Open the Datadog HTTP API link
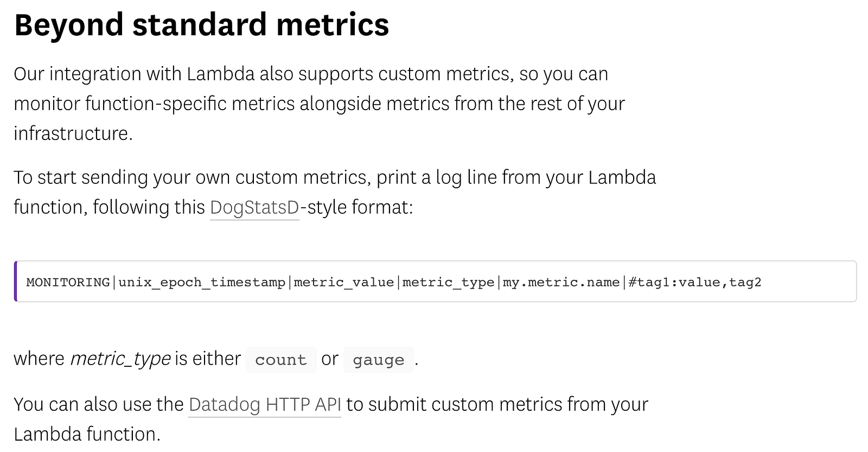868x452 pixels. [265, 405]
